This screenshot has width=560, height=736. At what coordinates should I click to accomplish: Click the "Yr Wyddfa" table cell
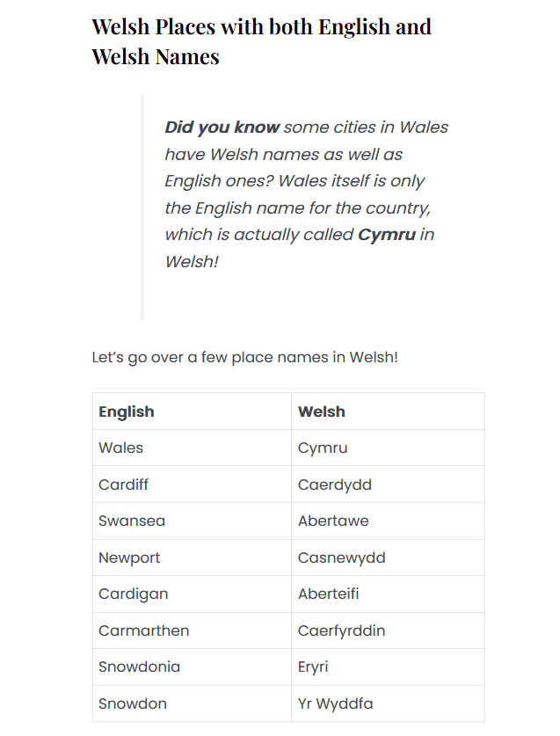tap(336, 703)
